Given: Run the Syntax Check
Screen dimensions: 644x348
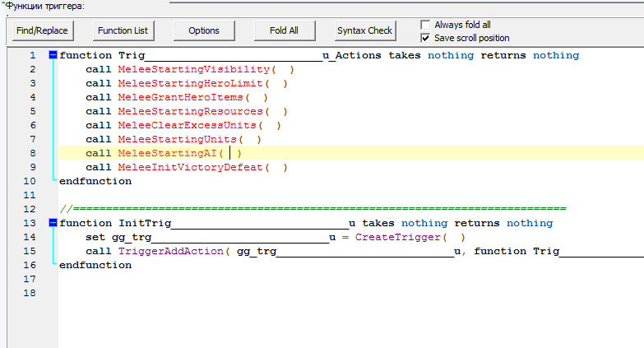Looking at the screenshot, I should coord(364,30).
